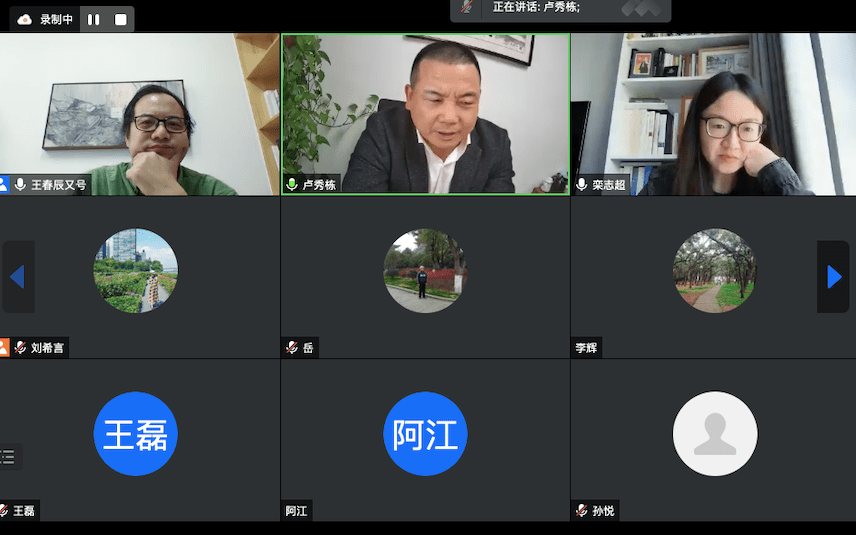Click the host badge icon beside 王春辰又号

[x=4, y=185]
